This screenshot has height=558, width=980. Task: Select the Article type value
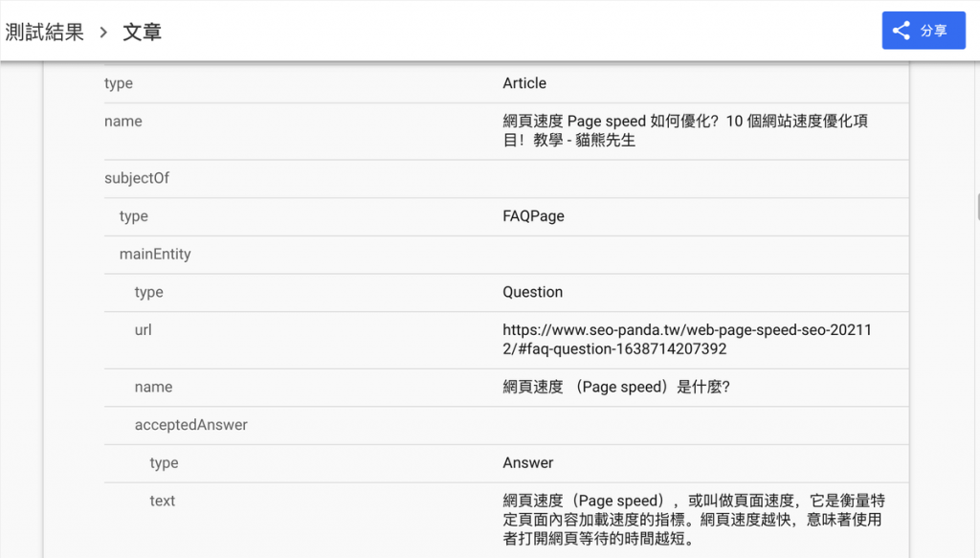click(x=524, y=83)
